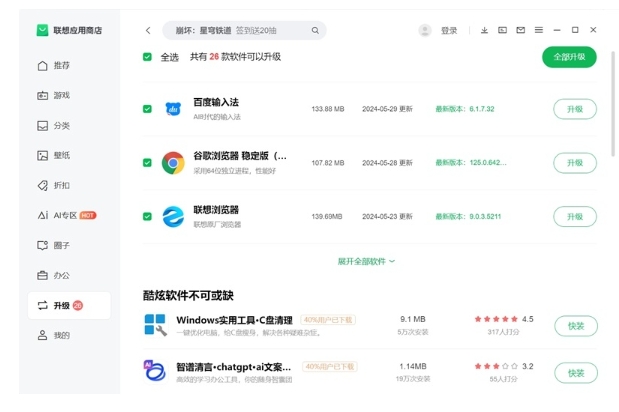This screenshot has width=619, height=412.
Task: Click the 百度输入法 title
Action: 216,102
